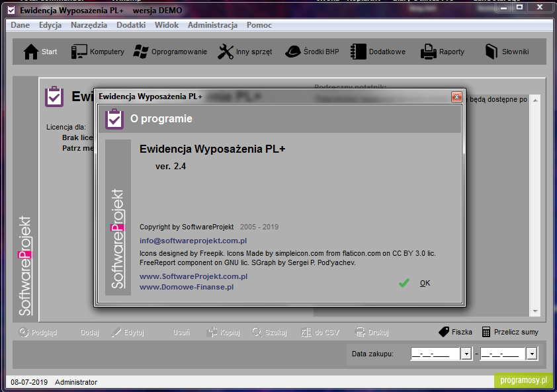557x392 pixels.
Task: Open the Edycja menu
Action: (x=50, y=25)
